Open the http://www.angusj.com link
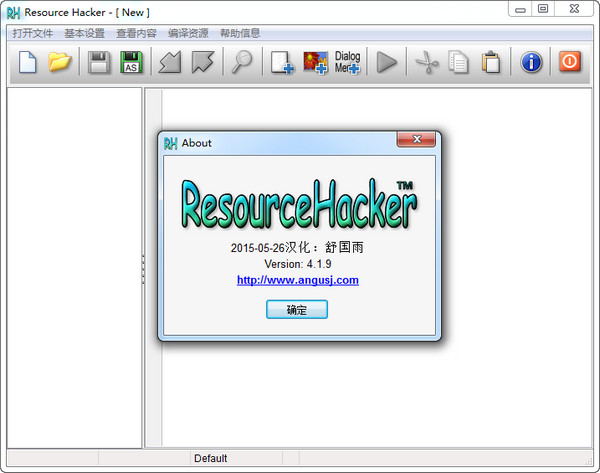Viewport: 600px width, 473px height. [x=298, y=280]
